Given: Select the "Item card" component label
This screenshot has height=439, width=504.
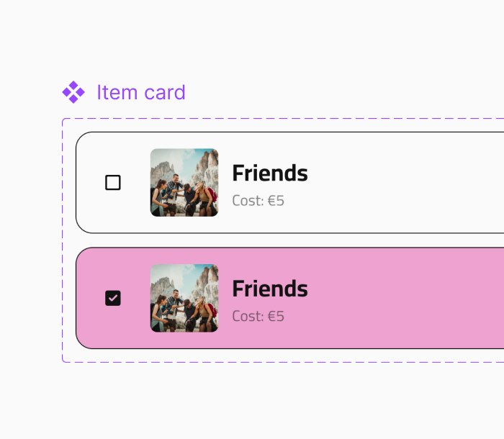Looking at the screenshot, I should coord(141,92).
